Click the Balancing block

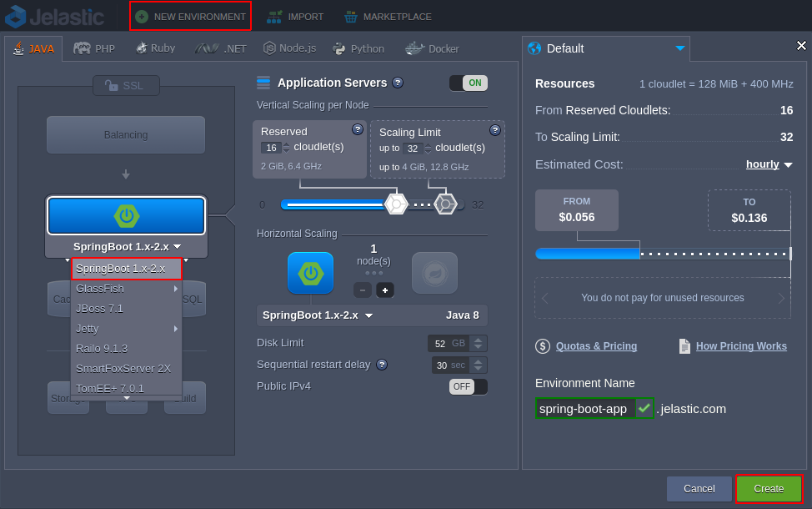point(126,135)
